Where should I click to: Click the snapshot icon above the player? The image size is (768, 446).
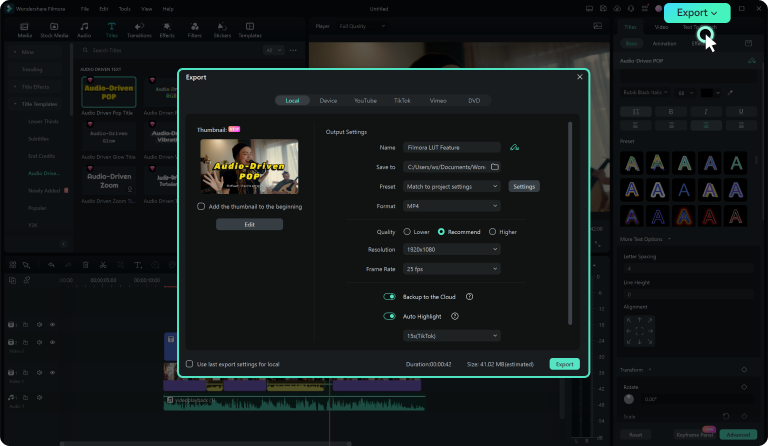[598, 26]
